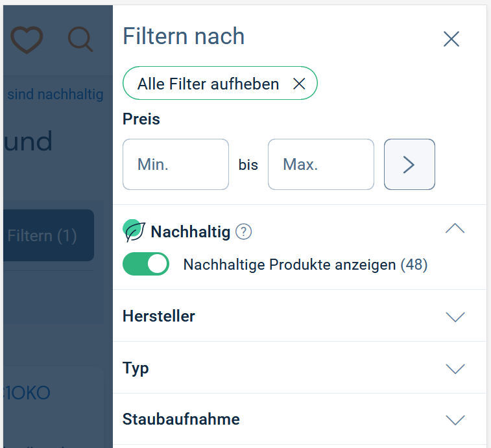Focus the 'Min.' price input field
491x448 pixels.
coord(175,165)
